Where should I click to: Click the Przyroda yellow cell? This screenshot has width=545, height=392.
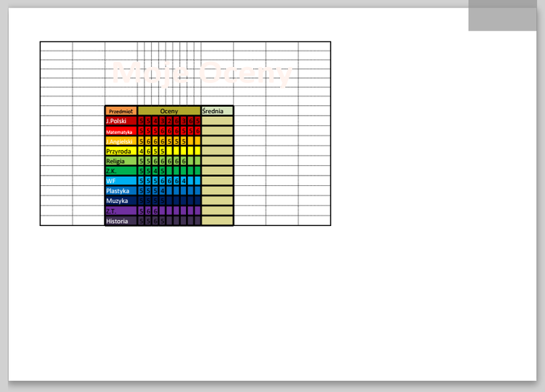tap(121, 151)
